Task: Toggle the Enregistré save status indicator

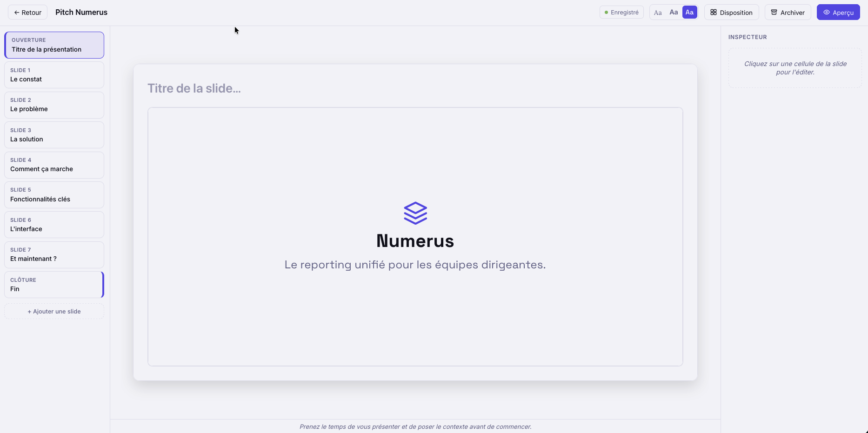Action: (621, 12)
